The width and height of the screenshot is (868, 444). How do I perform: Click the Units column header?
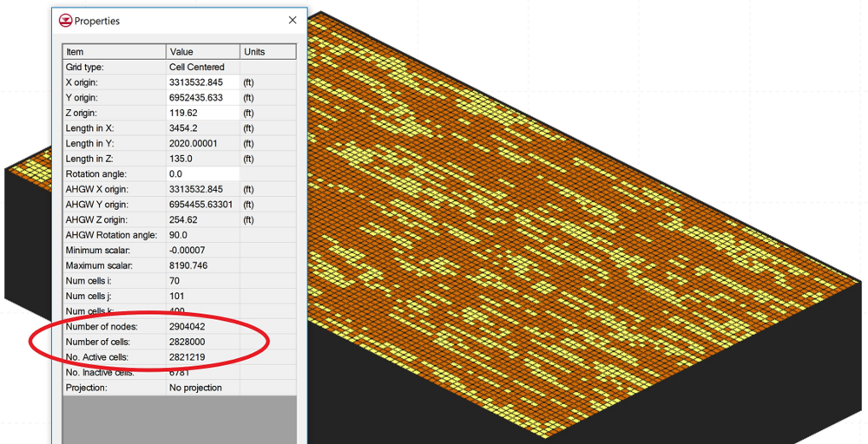pyautogui.click(x=267, y=52)
